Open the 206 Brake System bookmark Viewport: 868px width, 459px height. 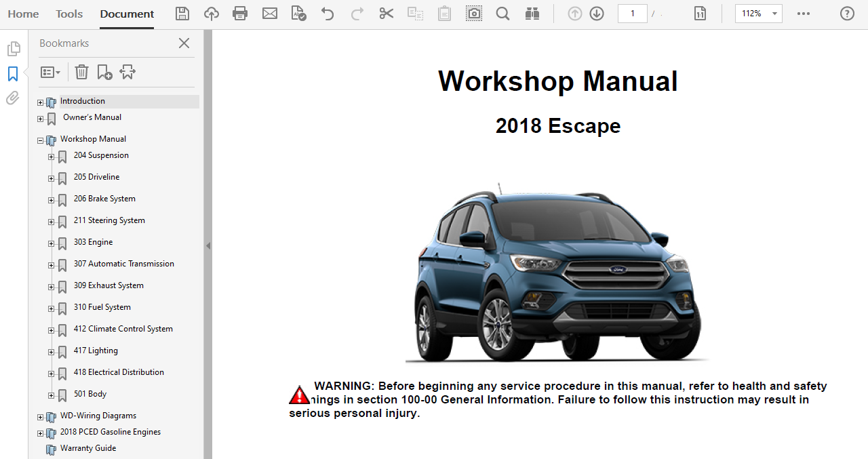coord(104,199)
